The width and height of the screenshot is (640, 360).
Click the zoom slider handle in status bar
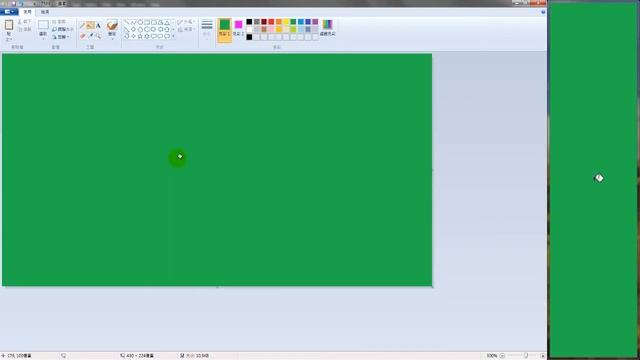(526, 356)
